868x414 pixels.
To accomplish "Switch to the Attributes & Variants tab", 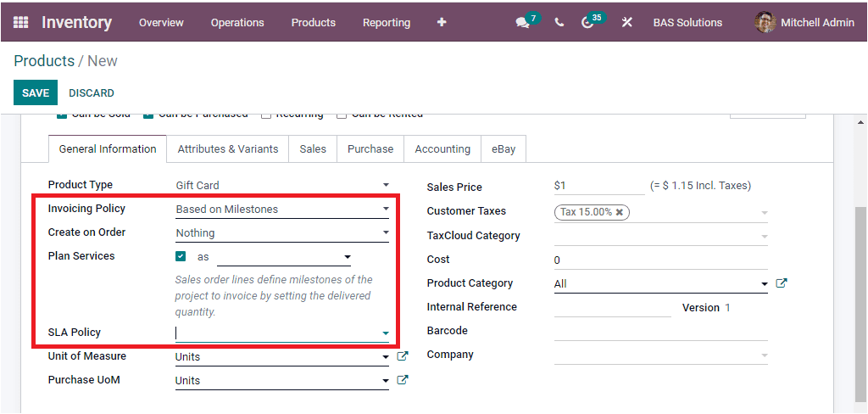I will click(228, 149).
